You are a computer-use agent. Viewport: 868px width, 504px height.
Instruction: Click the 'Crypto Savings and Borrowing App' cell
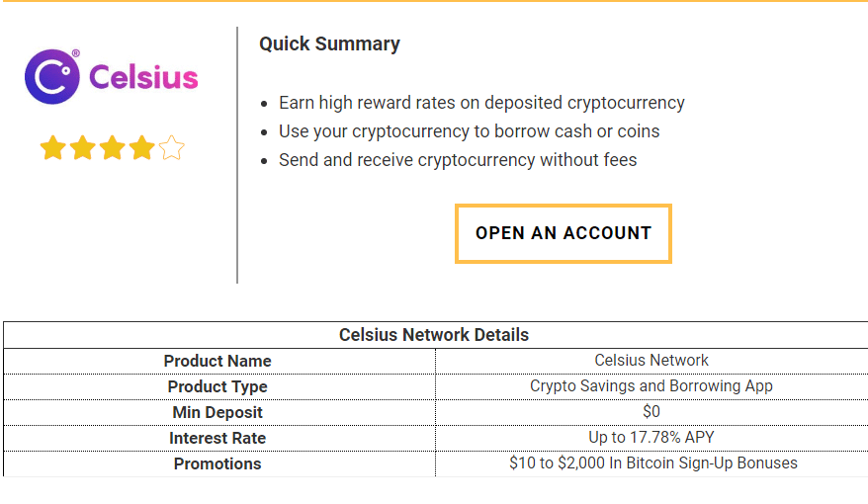(x=651, y=386)
